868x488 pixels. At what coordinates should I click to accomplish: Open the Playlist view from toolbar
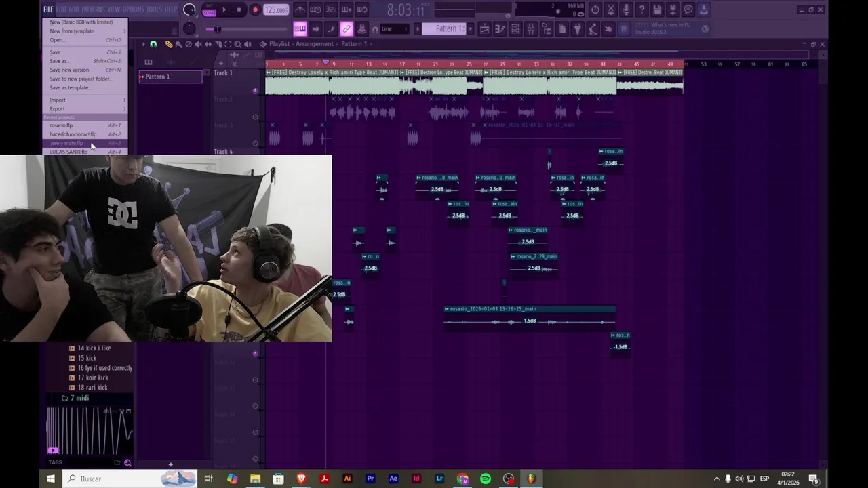[485, 28]
